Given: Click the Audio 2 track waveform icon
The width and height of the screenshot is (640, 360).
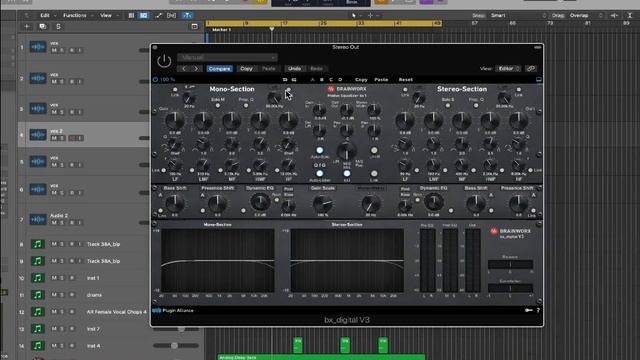Looking at the screenshot, I should click(x=38, y=220).
